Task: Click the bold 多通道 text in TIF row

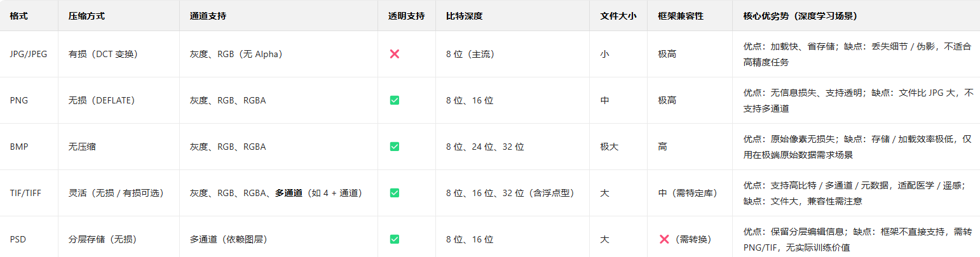Action: pos(289,193)
